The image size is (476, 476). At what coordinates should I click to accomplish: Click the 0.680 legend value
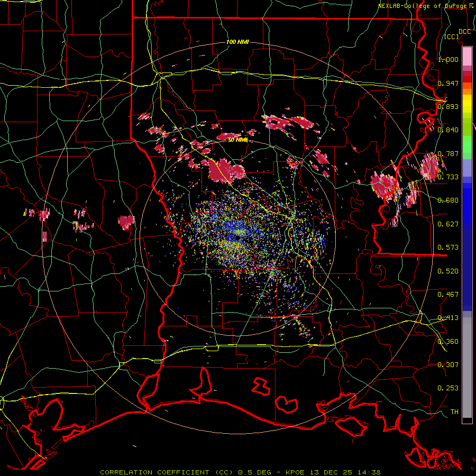tap(448, 200)
